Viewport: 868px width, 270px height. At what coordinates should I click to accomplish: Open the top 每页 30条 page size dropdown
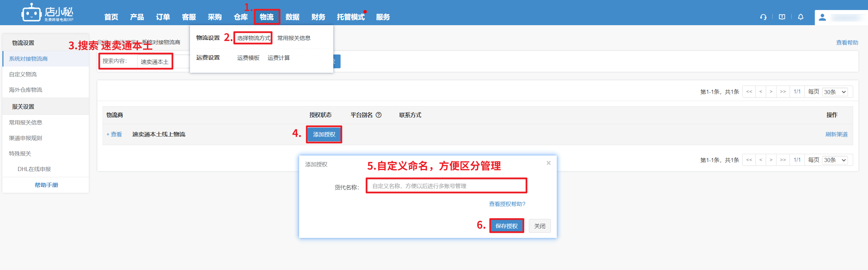[x=835, y=92]
